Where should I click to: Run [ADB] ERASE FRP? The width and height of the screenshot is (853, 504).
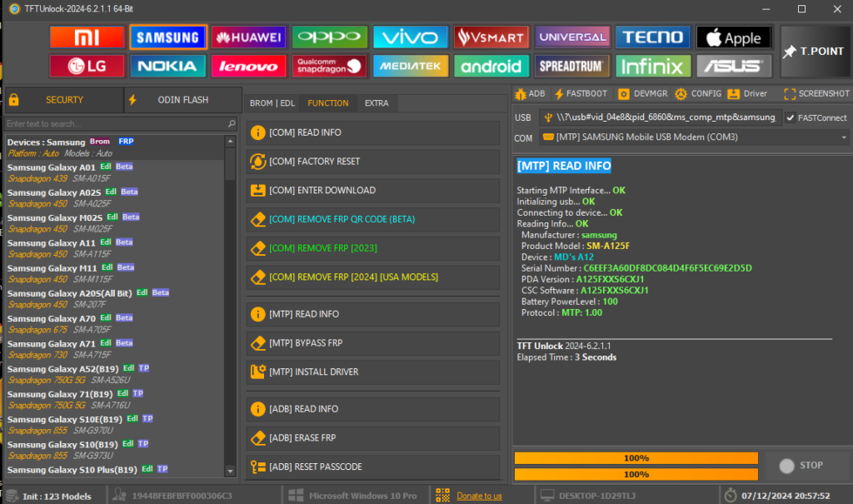pos(372,437)
